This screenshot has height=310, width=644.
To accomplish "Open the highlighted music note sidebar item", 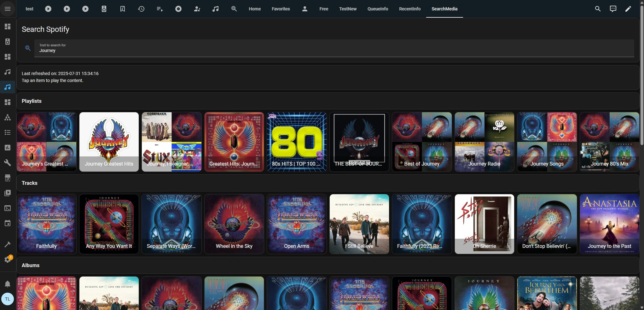I will (8, 87).
